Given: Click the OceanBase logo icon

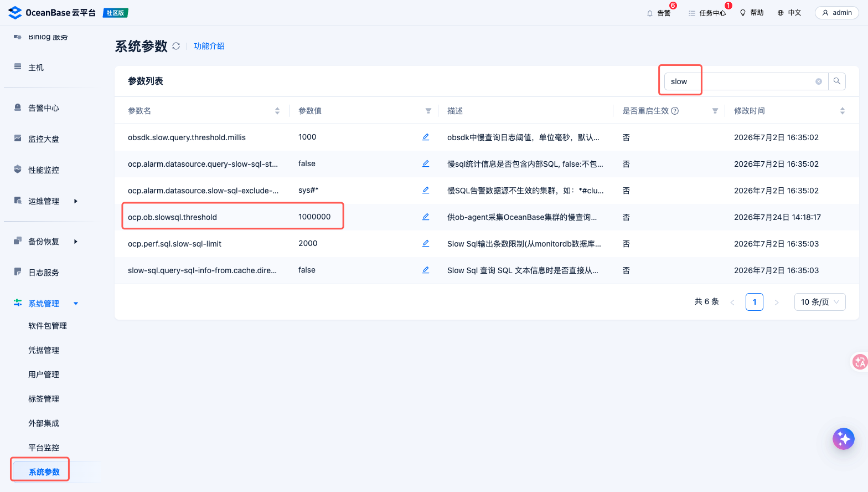Looking at the screenshot, I should point(15,12).
